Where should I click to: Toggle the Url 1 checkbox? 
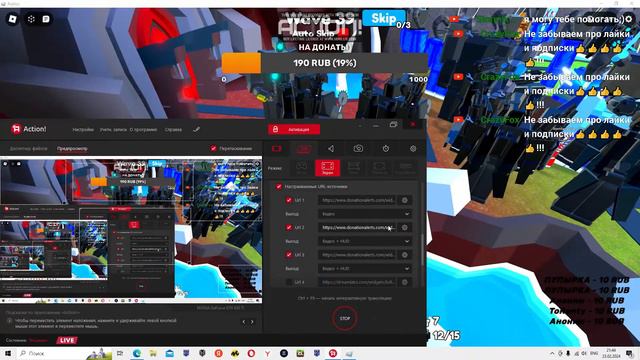[289, 200]
